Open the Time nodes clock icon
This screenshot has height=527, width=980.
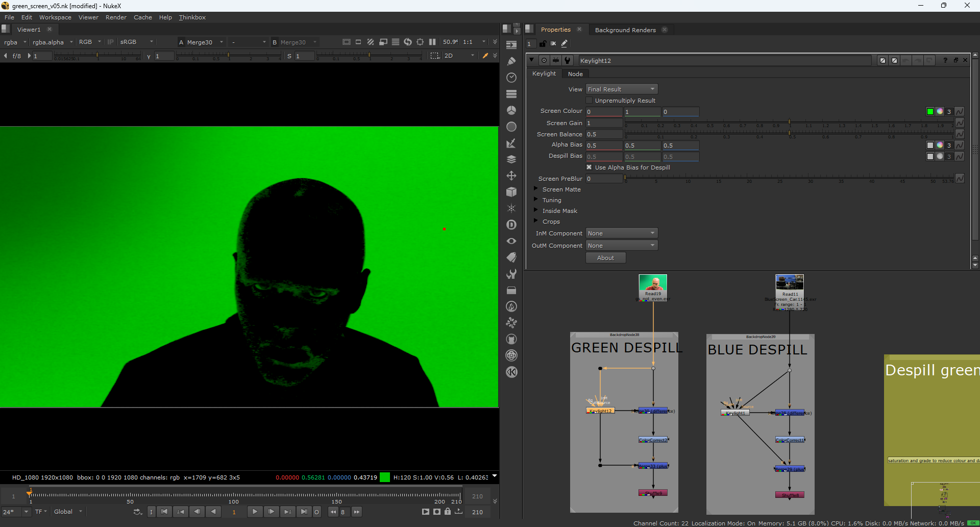coord(511,78)
